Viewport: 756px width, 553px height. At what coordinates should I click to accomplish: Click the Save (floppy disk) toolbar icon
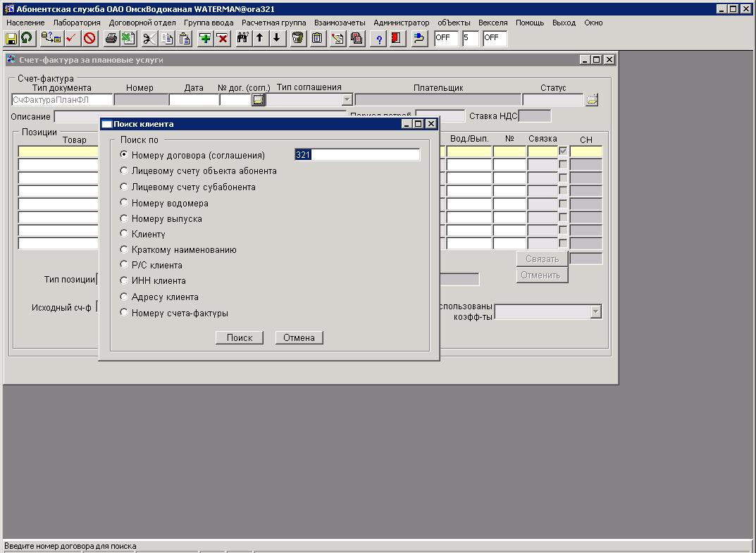(11, 39)
